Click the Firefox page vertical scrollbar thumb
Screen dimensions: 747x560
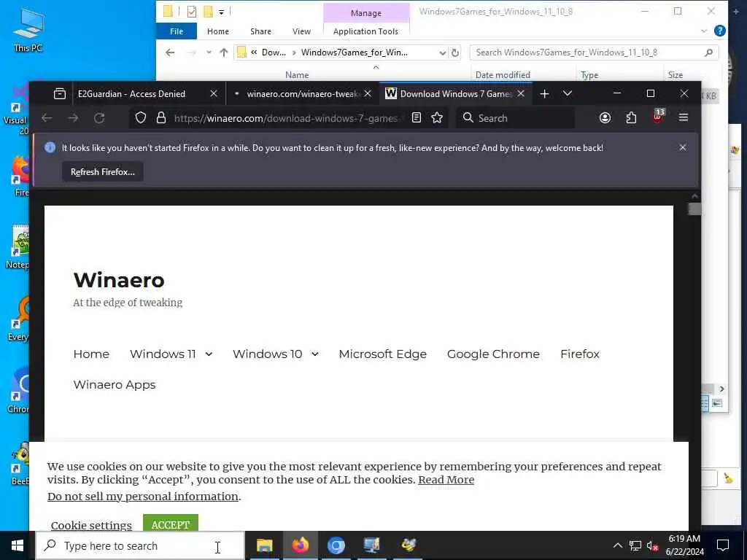694,209
